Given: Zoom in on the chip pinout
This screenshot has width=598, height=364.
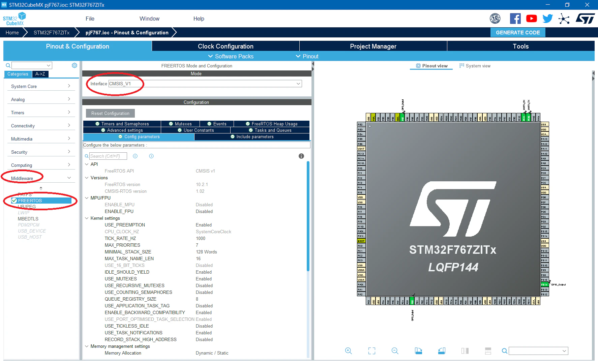Looking at the screenshot, I should point(349,351).
